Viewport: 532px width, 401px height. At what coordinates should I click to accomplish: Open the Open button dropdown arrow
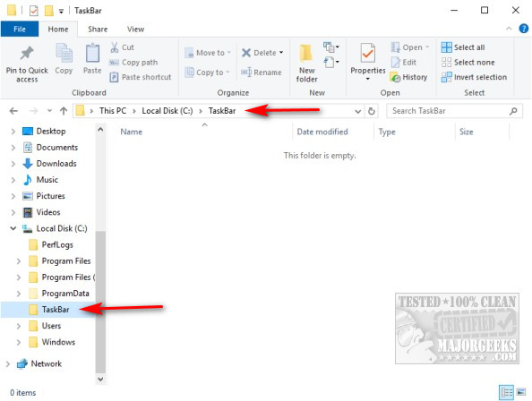click(427, 47)
